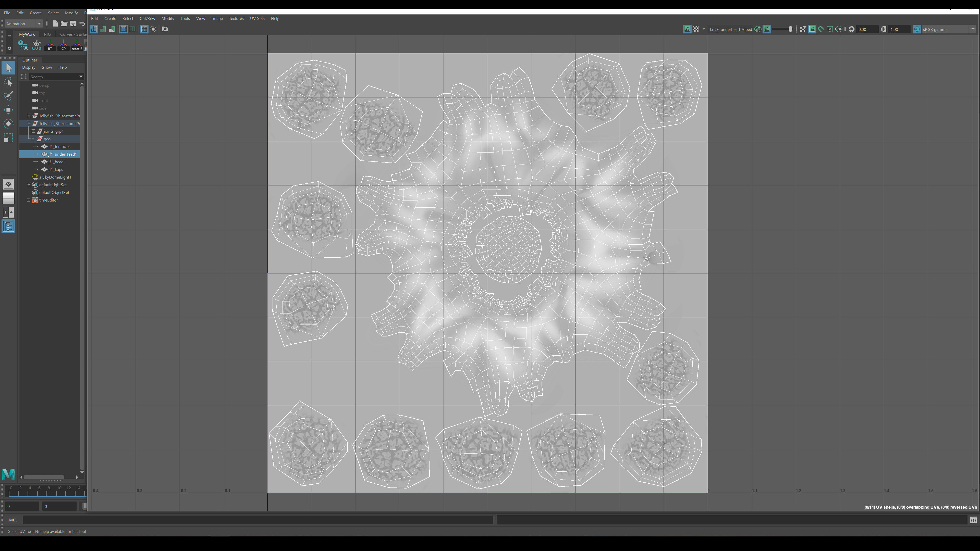
Task: Switch to the RIG shelf tab
Action: [47, 34]
